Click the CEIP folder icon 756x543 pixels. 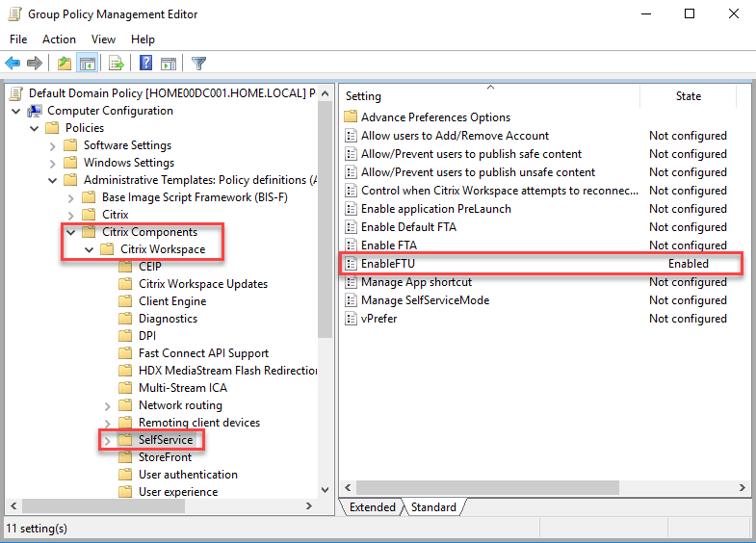tap(125, 267)
